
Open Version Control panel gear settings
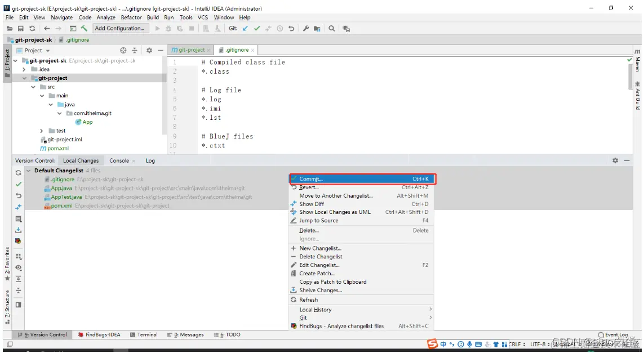coord(615,160)
